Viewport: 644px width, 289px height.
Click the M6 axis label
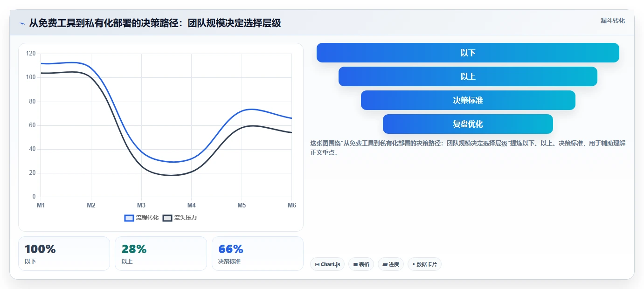coord(291,206)
